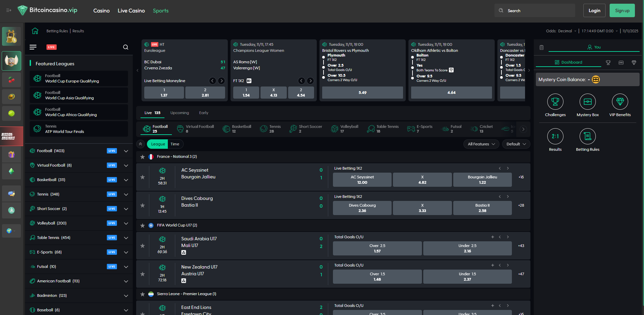
Task: Open the betting slip clipboard icon
Action: click(541, 47)
